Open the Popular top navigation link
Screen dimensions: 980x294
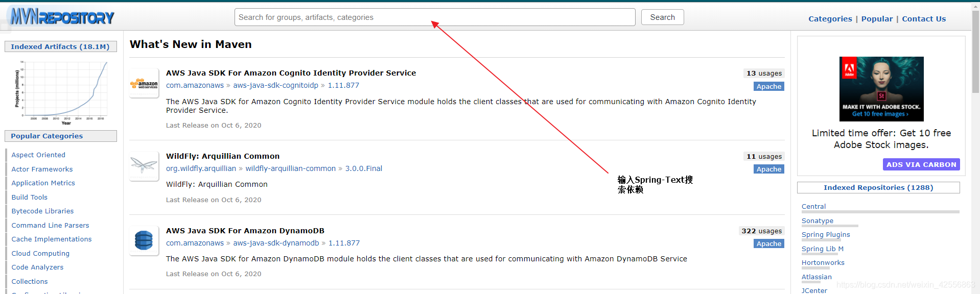[877, 19]
